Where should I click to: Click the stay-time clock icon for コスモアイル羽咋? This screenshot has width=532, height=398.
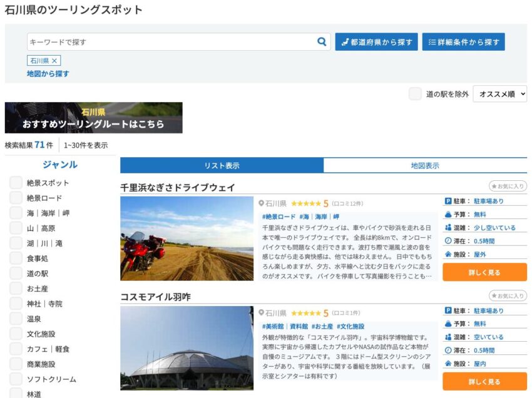coord(448,350)
